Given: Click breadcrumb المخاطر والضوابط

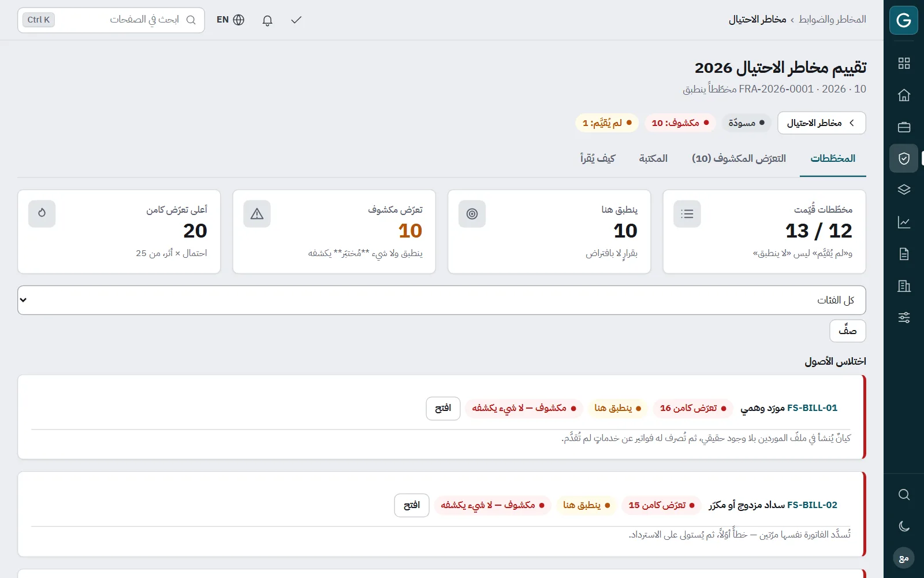Looking at the screenshot, I should (832, 19).
